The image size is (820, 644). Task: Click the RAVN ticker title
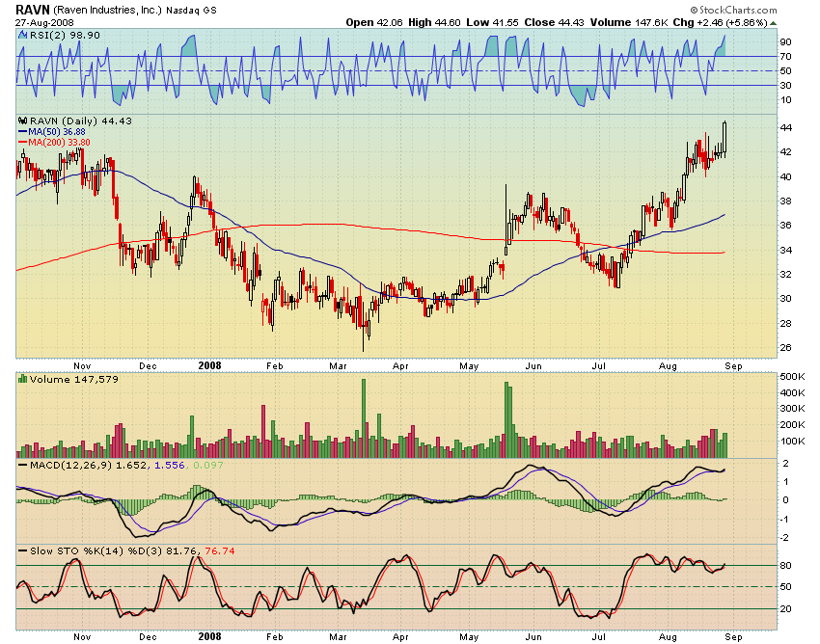[33, 10]
